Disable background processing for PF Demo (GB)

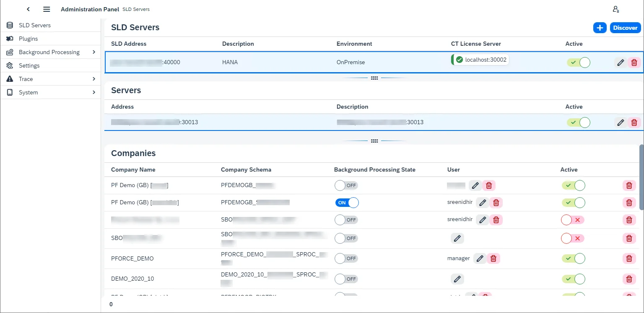[347, 202]
